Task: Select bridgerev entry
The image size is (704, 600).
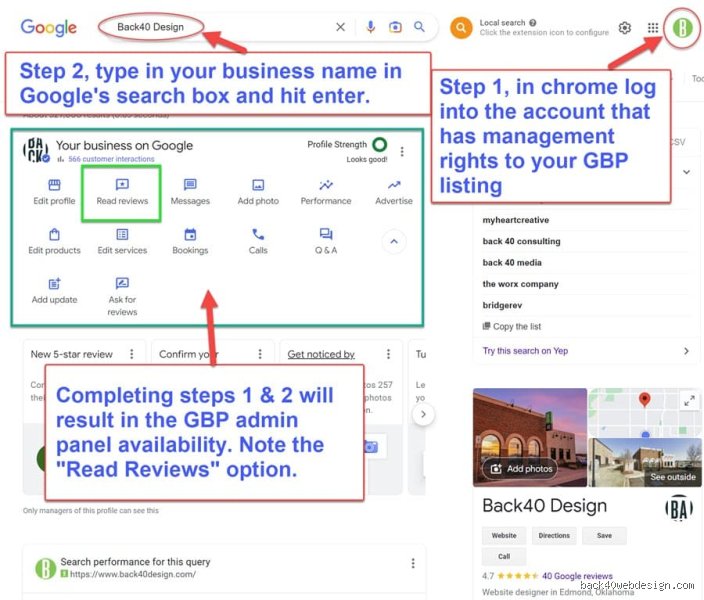Action: [x=502, y=305]
